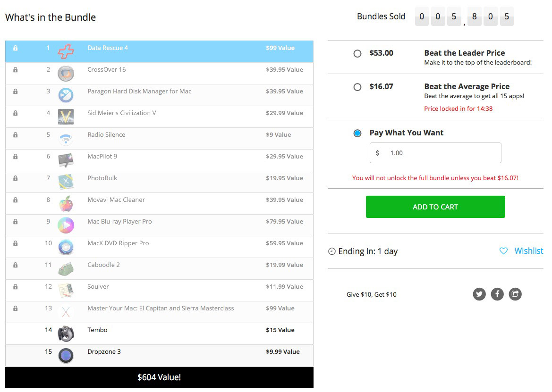Click the Pay What You Want label
552x392 pixels.
(x=406, y=133)
